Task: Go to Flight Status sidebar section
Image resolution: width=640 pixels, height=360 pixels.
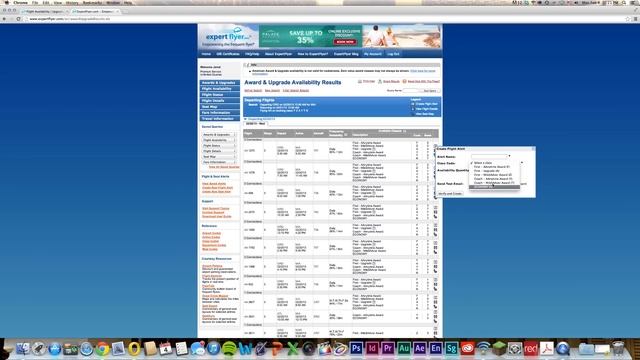Action: 220,95
